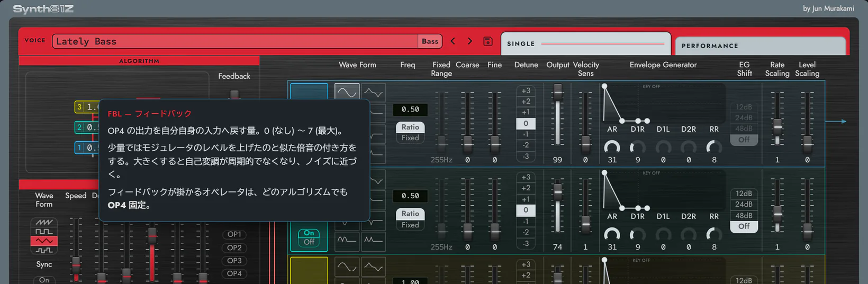Screen dimensions: 868x284
Task: Click the Feedback slider handle
Action: point(234,95)
